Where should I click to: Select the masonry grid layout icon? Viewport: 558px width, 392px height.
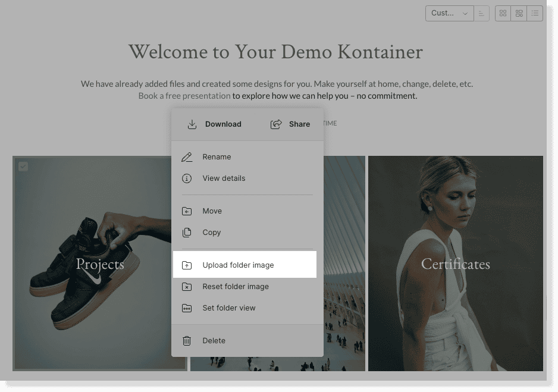tap(519, 13)
